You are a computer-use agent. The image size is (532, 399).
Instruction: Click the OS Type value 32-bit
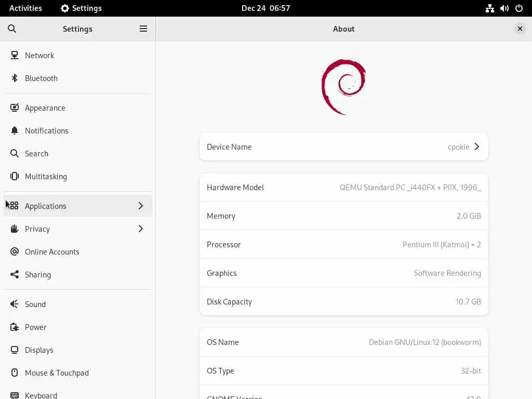[x=471, y=370]
